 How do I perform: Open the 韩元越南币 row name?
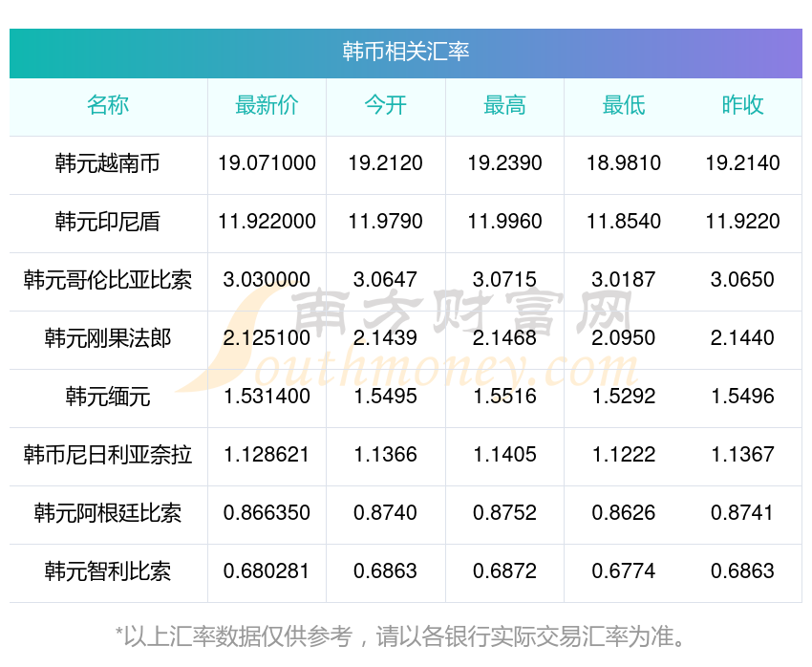(108, 163)
